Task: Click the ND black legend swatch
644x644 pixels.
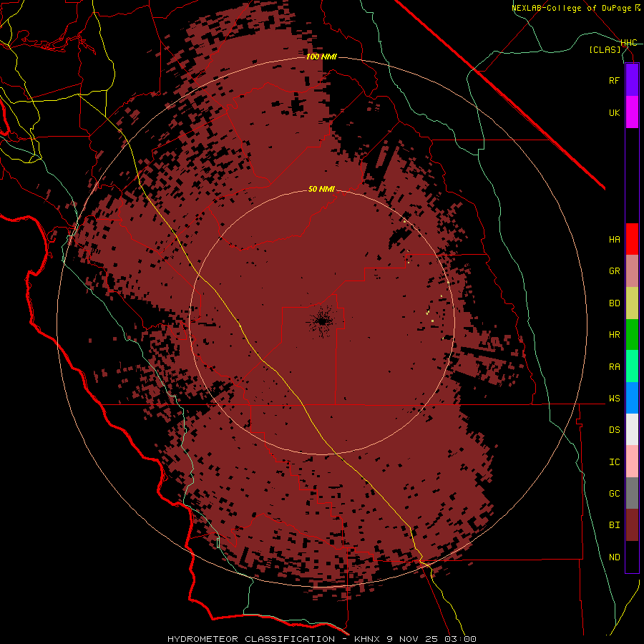Action: click(632, 557)
